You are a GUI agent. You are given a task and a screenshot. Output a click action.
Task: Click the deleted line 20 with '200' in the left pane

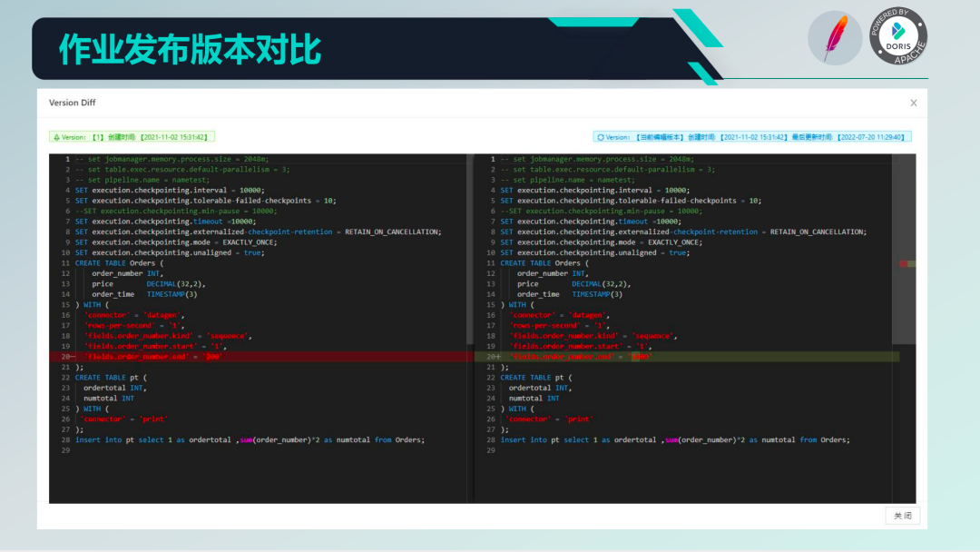[258, 356]
